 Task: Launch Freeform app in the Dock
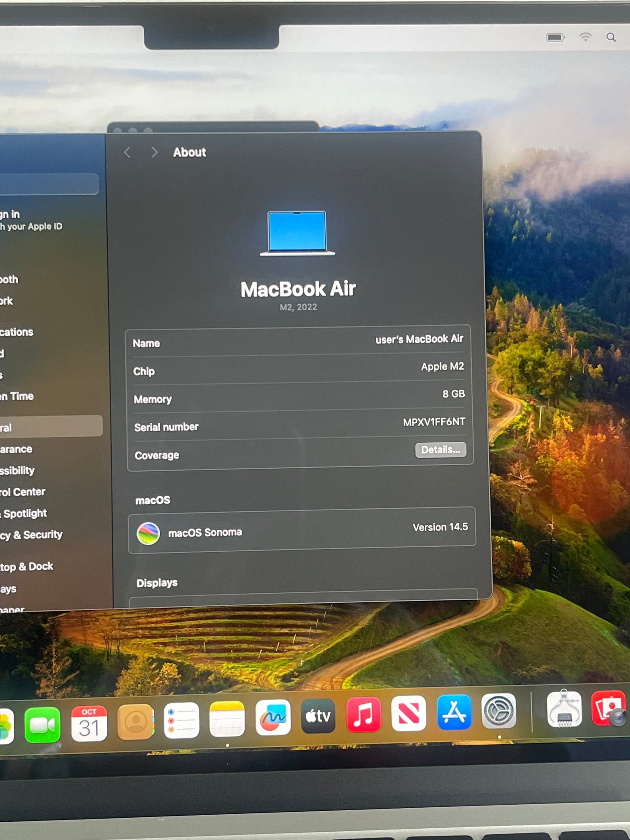click(x=273, y=717)
